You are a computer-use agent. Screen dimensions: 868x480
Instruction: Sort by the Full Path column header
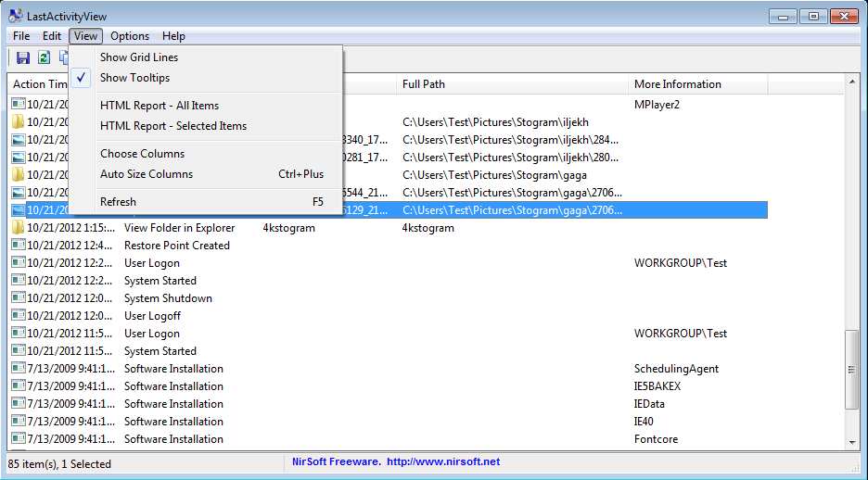513,84
